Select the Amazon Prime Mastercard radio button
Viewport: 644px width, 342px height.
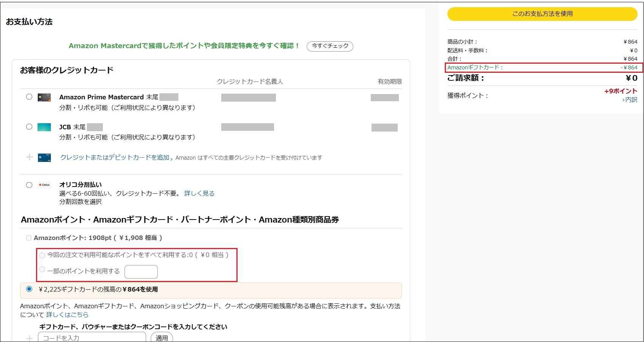tap(29, 97)
